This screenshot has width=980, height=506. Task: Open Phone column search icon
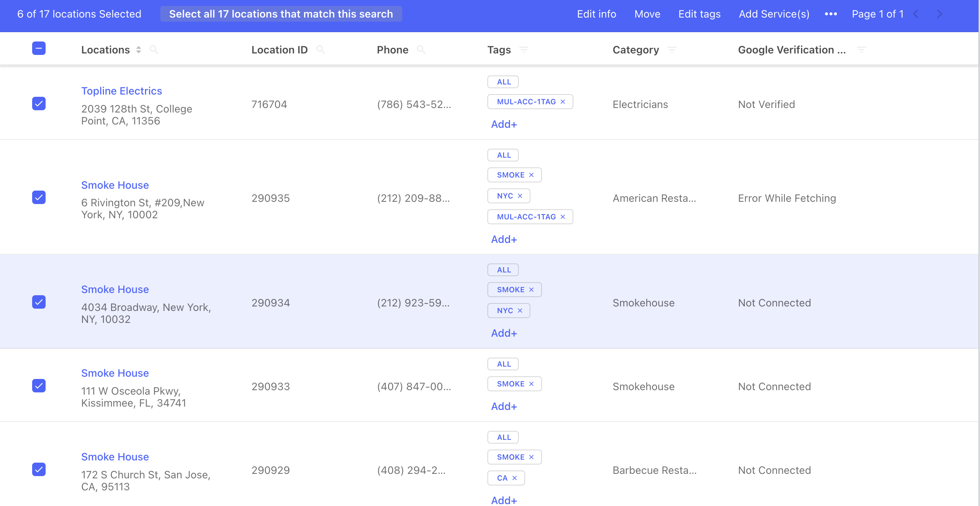(421, 50)
